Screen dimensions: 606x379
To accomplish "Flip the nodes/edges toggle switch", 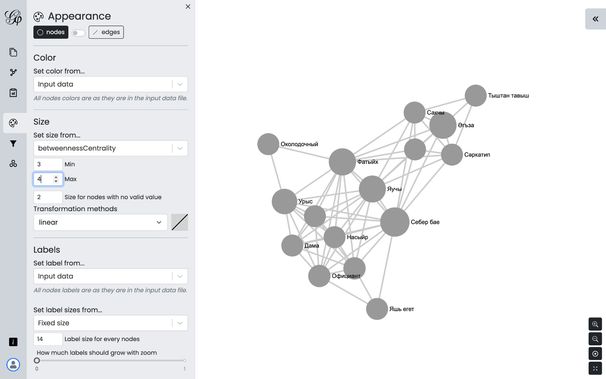I will point(78,32).
